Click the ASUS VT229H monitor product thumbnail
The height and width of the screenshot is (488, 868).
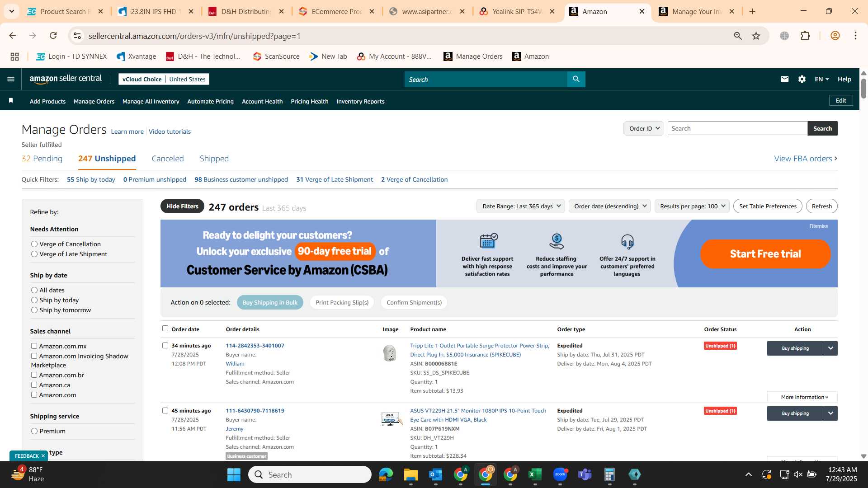pos(392,419)
